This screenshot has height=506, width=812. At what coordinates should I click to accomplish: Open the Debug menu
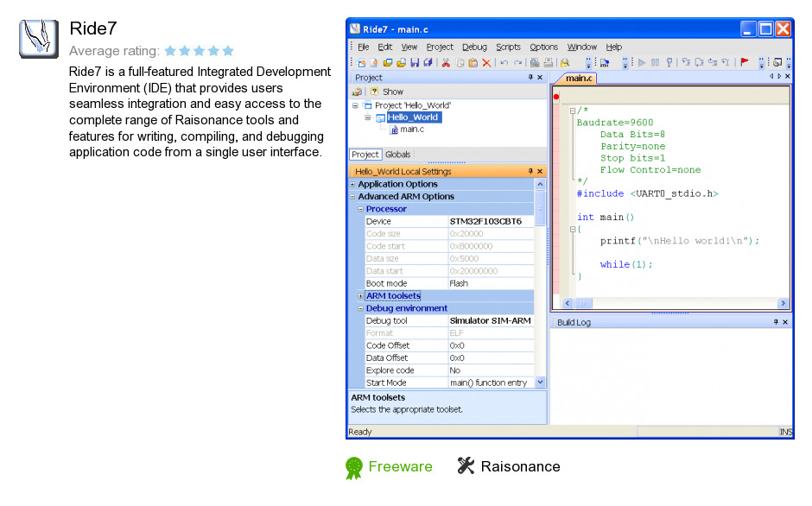click(x=474, y=47)
